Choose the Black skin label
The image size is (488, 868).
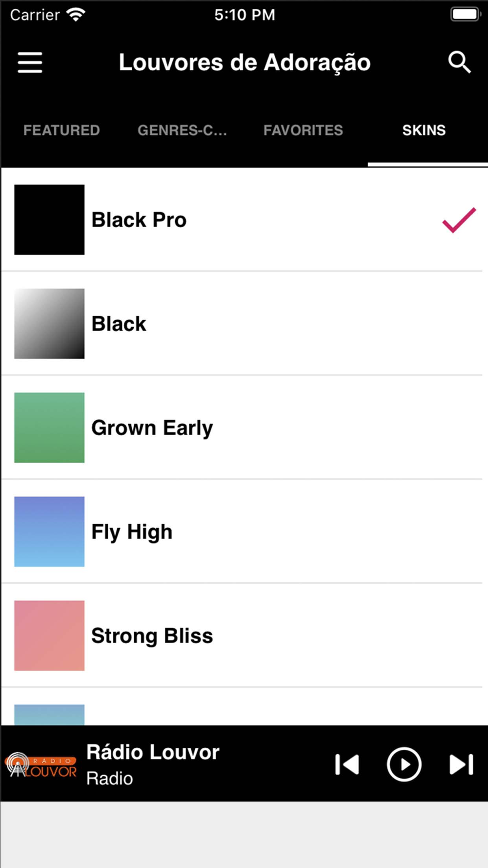(119, 324)
